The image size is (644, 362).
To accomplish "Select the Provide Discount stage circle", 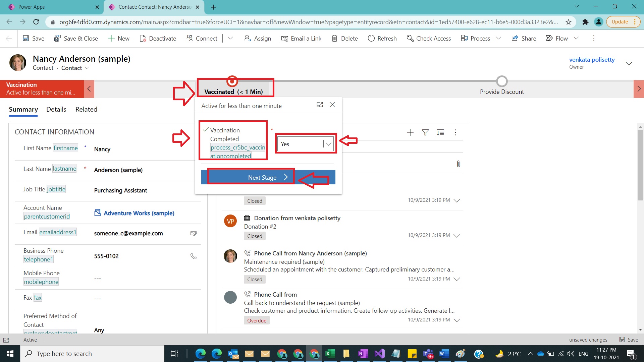I will (502, 81).
